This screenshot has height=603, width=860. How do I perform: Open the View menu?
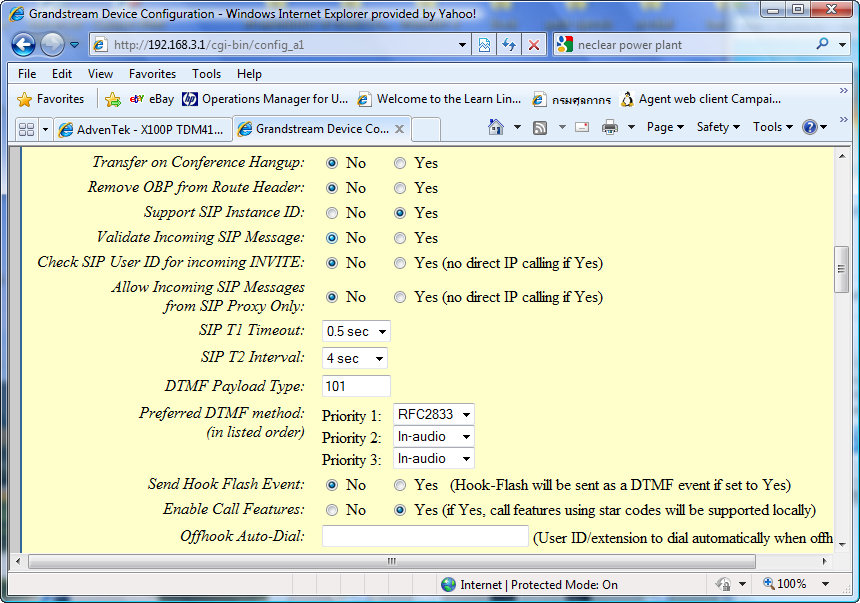tap(100, 74)
